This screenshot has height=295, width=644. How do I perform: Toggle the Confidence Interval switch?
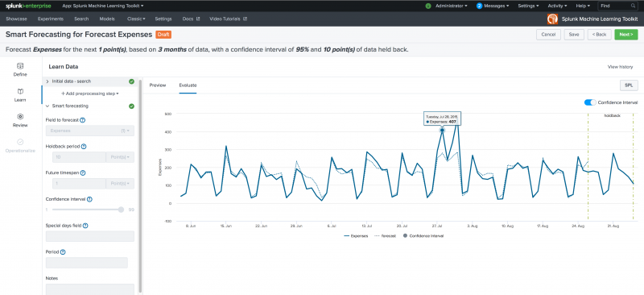click(x=590, y=102)
